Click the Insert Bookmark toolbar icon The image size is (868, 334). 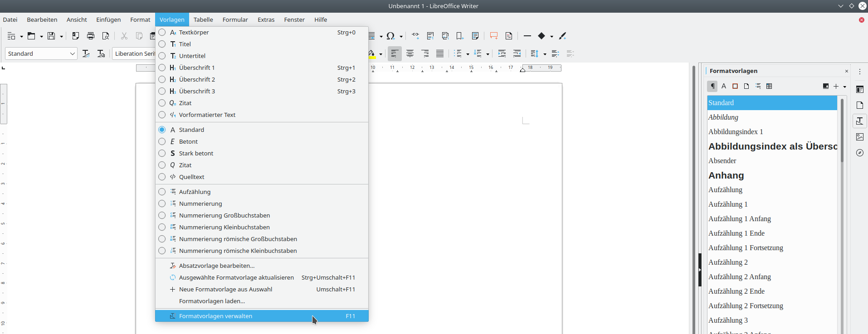pos(460,36)
